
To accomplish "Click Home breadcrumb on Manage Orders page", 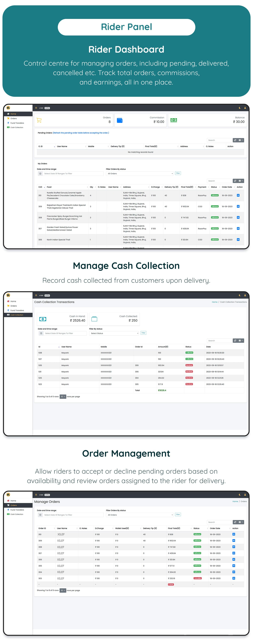I will coord(235,501).
